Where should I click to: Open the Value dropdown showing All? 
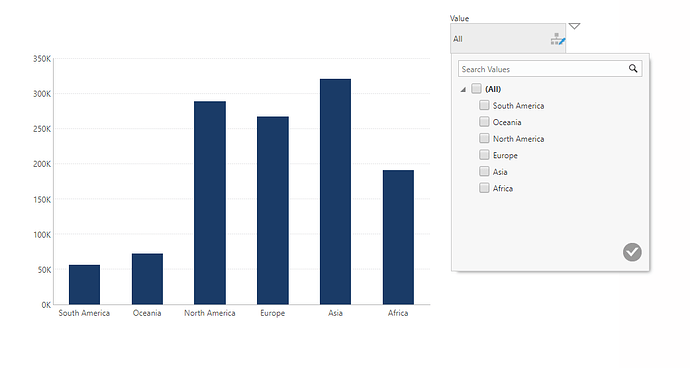click(x=508, y=39)
